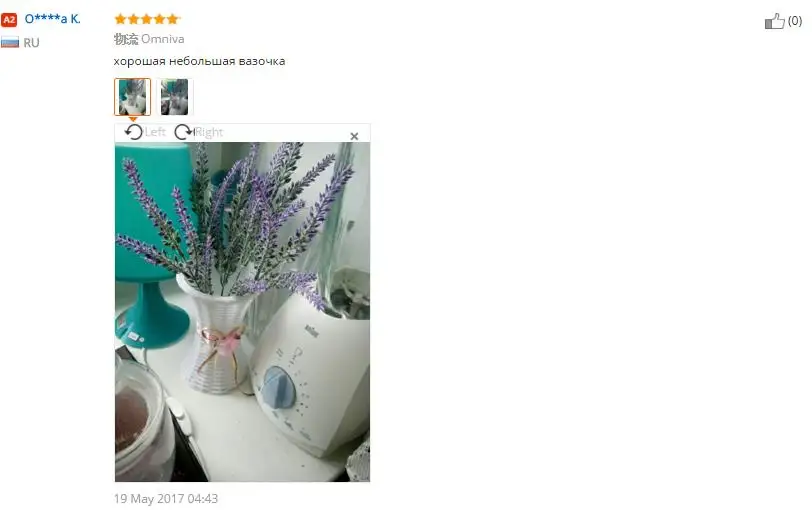Click the Russian flag icon
Image resolution: width=812 pixels, height=510 pixels.
(10, 42)
